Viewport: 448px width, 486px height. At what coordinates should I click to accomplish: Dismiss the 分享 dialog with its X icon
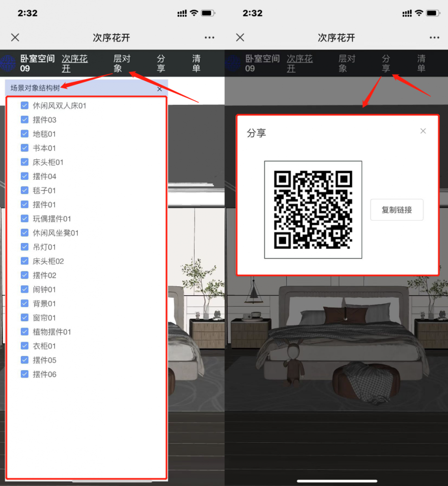pyautogui.click(x=423, y=131)
